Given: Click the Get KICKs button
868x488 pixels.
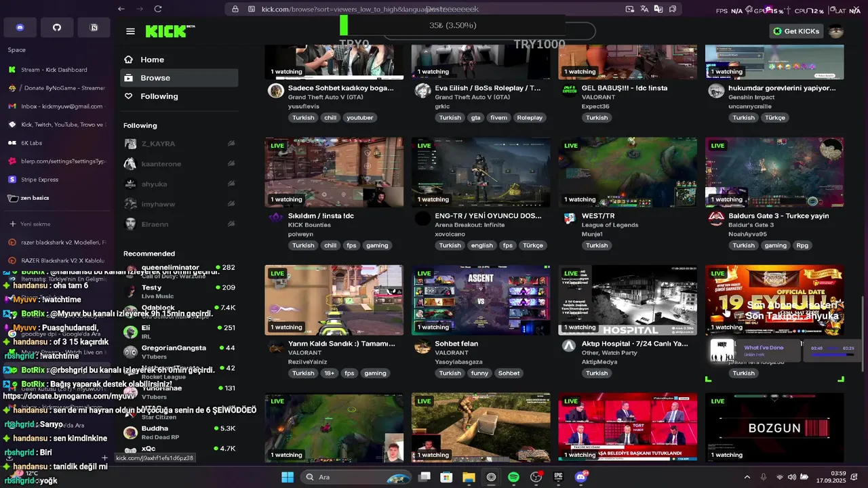Looking at the screenshot, I should [x=797, y=31].
